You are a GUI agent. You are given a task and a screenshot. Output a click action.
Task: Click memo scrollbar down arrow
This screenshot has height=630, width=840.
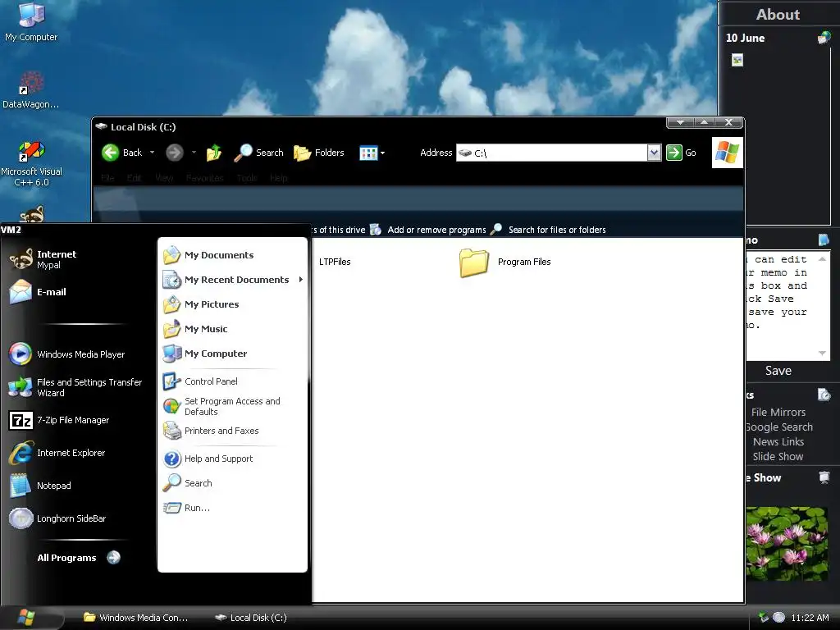822,353
